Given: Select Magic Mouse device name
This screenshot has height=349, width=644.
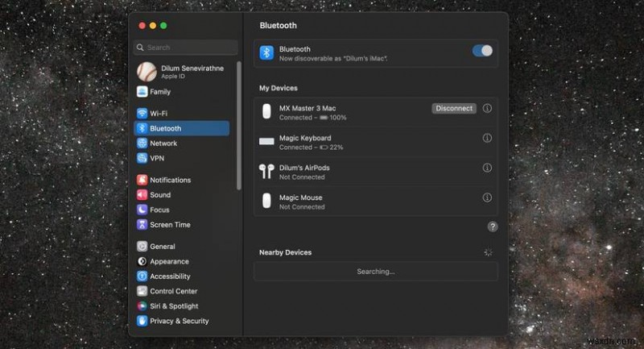Looking at the screenshot, I should tap(300, 197).
